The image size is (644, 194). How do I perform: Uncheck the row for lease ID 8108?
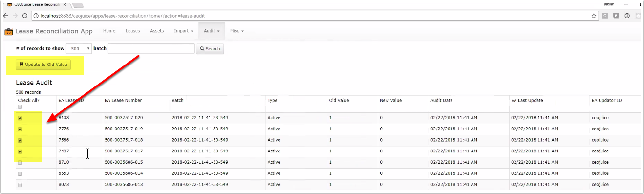click(x=20, y=118)
